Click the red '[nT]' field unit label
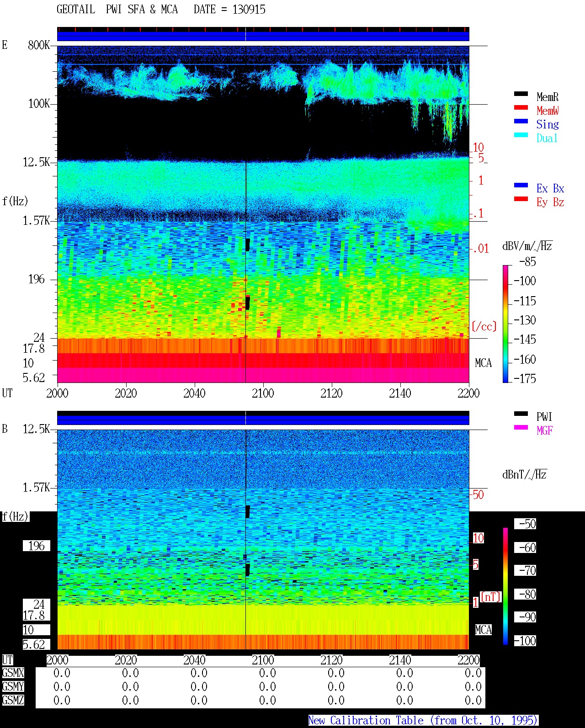This screenshot has width=585, height=728. [491, 597]
